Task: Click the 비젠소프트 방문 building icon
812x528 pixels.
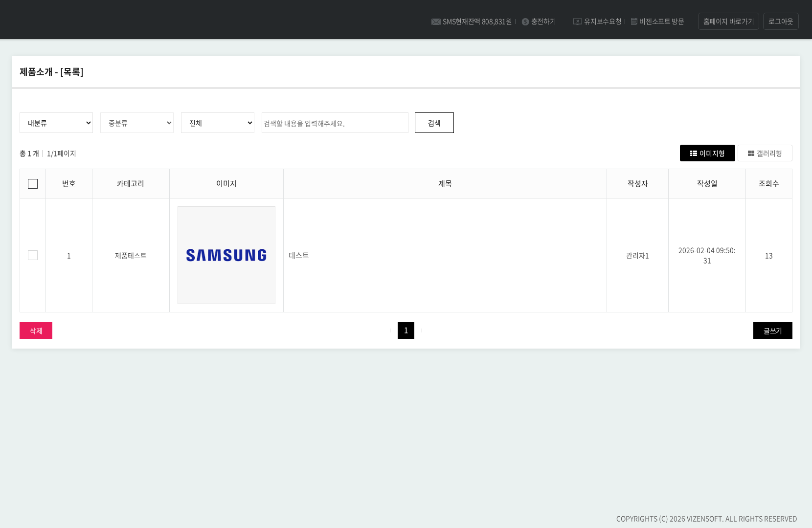Action: 634,22
